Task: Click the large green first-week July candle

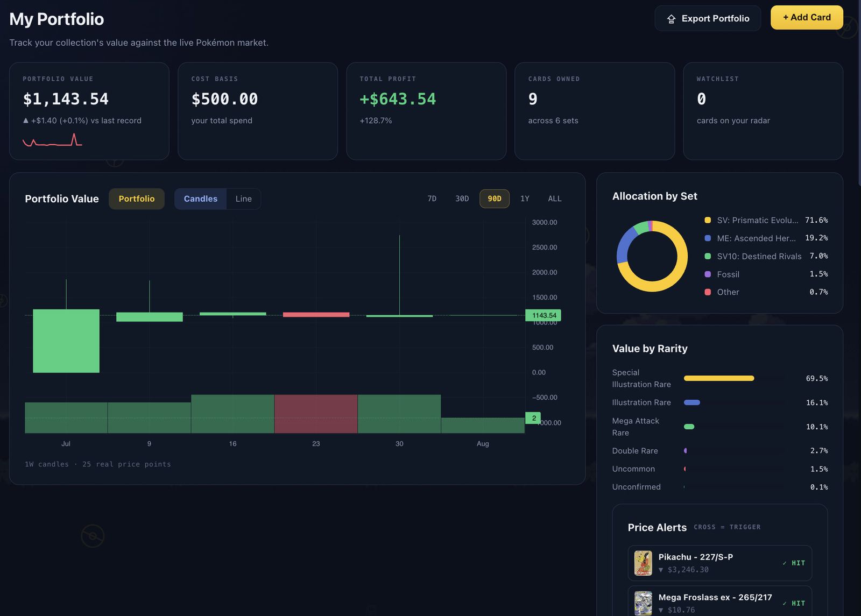Action: click(x=66, y=341)
